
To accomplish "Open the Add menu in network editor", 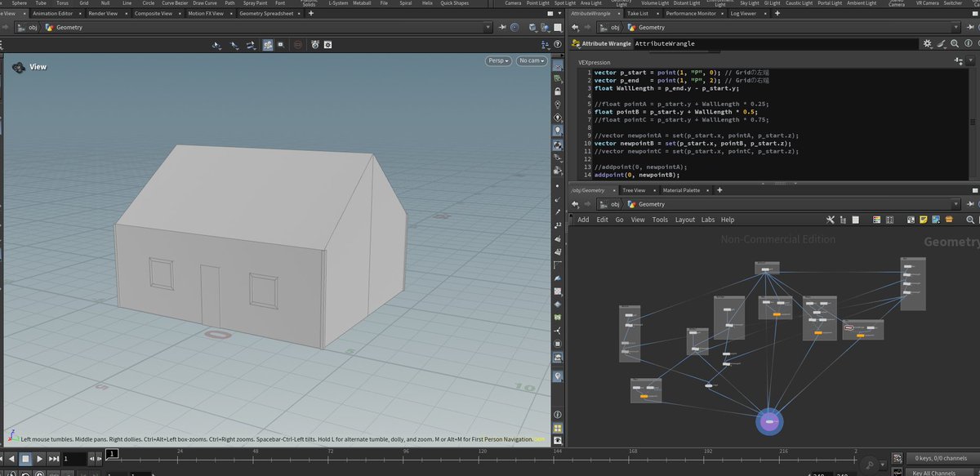I will click(583, 220).
